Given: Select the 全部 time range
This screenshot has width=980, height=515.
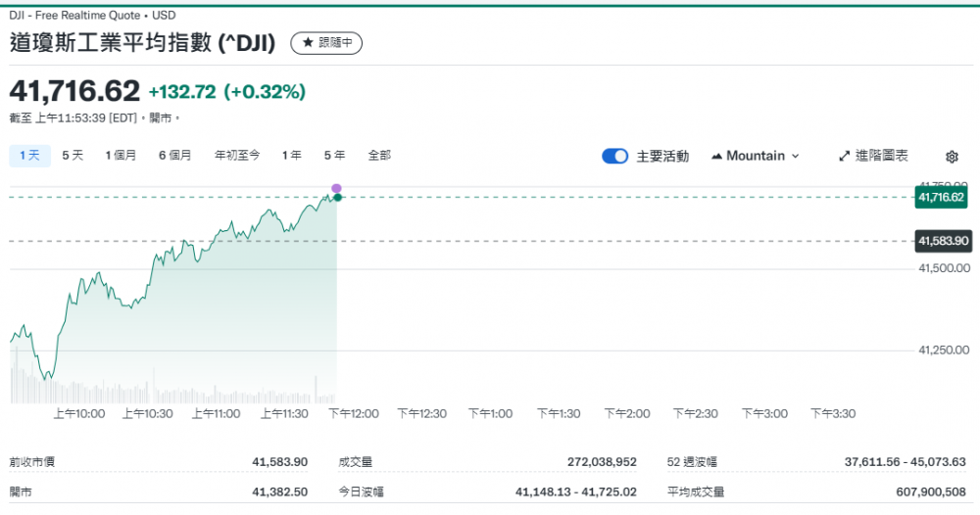Looking at the screenshot, I should tap(379, 155).
